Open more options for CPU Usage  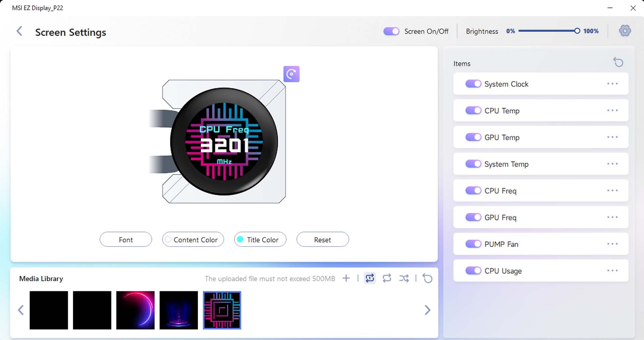click(x=612, y=270)
